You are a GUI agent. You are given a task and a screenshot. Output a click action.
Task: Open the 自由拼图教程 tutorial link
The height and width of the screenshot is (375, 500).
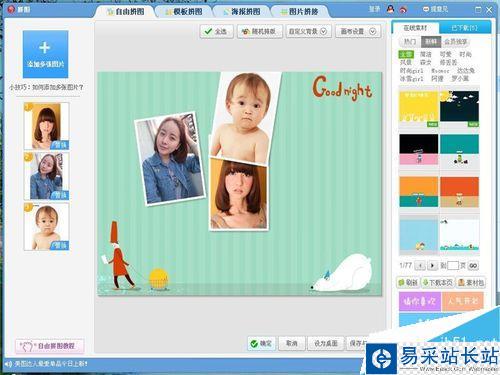pyautogui.click(x=50, y=346)
